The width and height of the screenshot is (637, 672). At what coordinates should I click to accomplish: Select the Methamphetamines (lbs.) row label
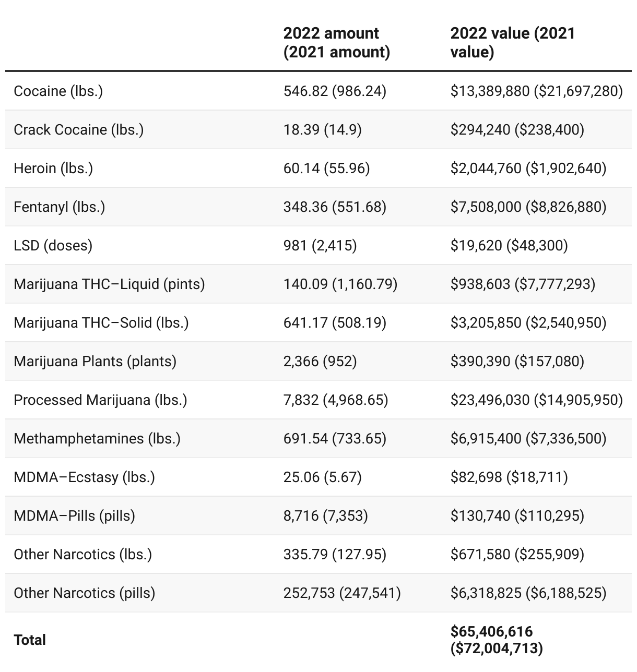(x=97, y=438)
